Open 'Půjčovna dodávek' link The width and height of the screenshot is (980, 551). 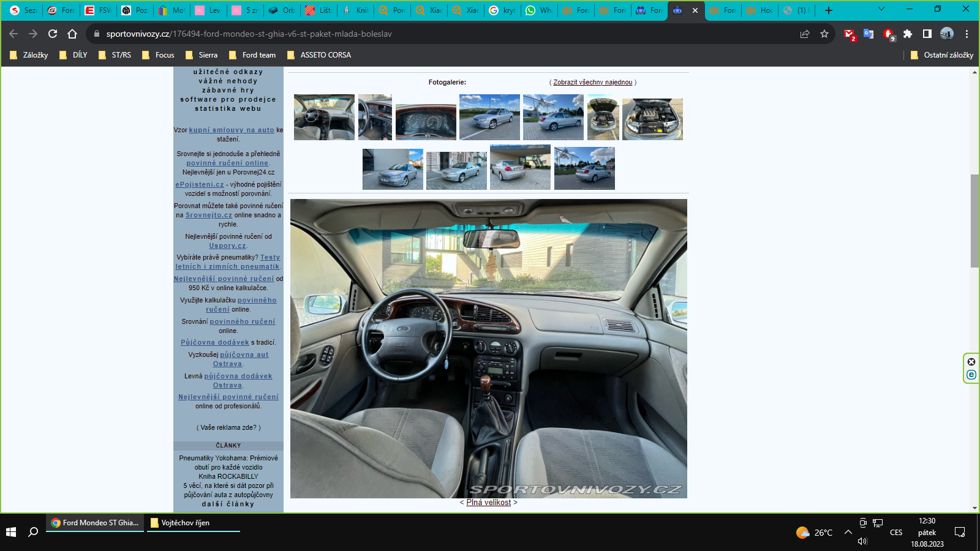[215, 343]
